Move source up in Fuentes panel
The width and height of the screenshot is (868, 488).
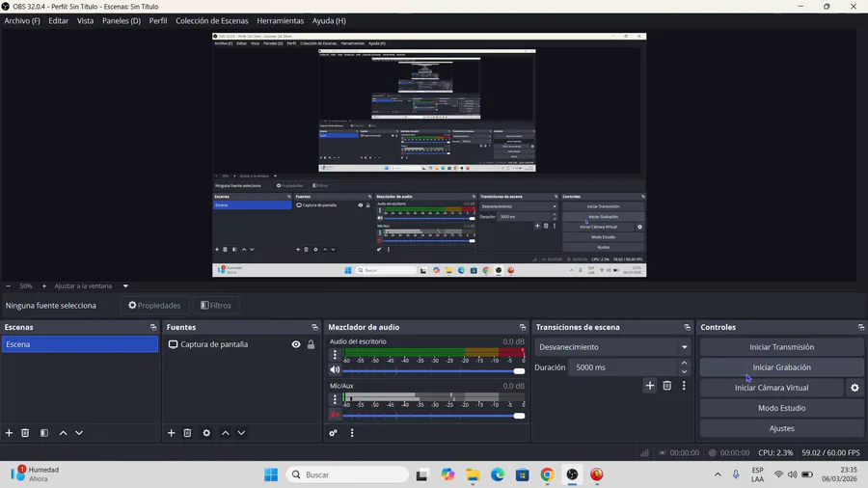click(x=226, y=433)
